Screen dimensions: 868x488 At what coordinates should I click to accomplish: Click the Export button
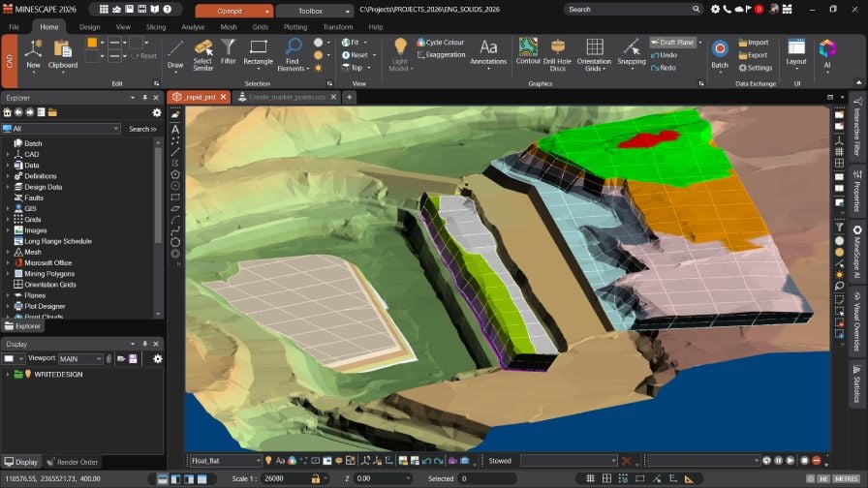(x=753, y=55)
